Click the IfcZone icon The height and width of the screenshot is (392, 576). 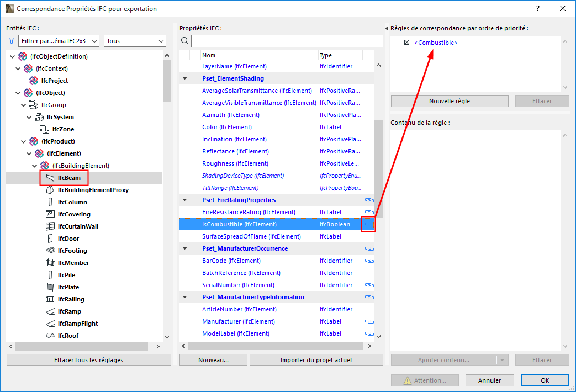(44, 129)
